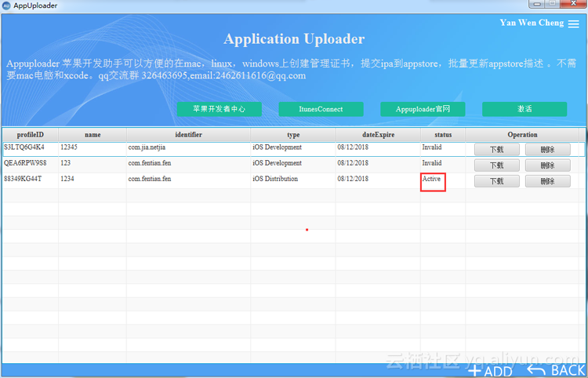Click Invalid status in the QEA6RPW9S8 row

432,163
